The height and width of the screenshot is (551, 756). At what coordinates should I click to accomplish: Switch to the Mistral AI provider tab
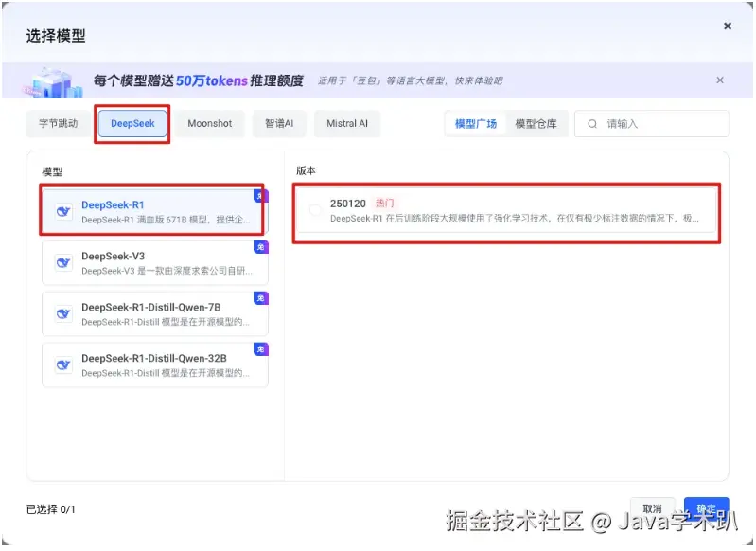pos(347,123)
